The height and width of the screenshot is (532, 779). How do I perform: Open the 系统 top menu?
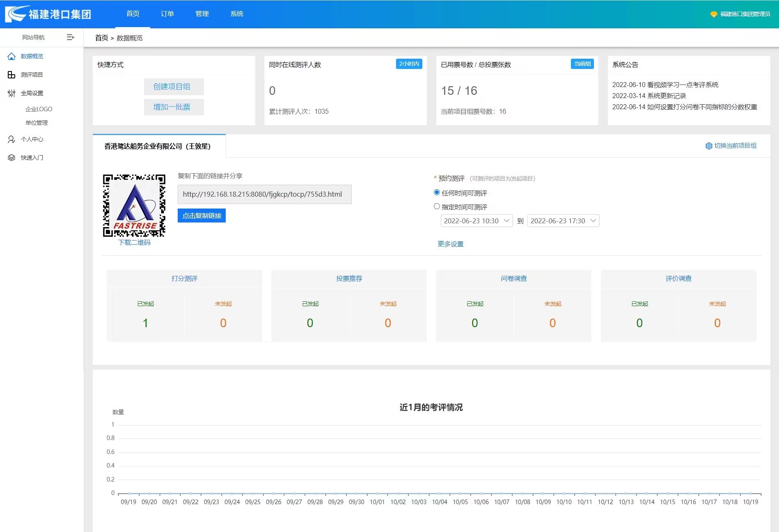click(236, 14)
